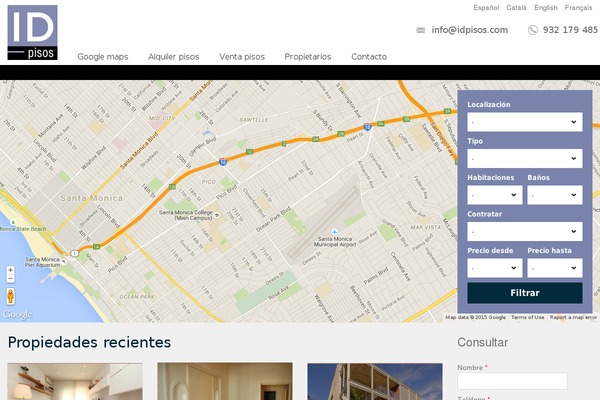The width and height of the screenshot is (600, 400).
Task: Open Google maps menu item
Action: coord(103,57)
